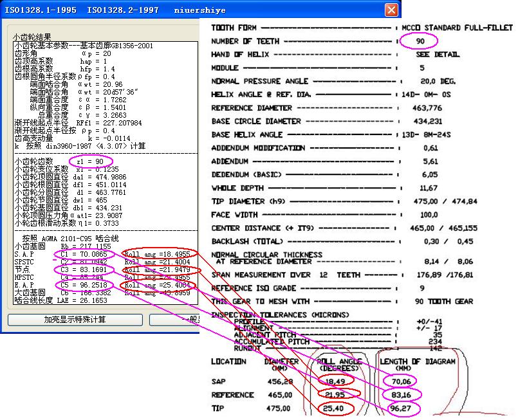Click 小齿轮节圆直径 dw1 = 465
The image size is (518, 420).
(60, 200)
